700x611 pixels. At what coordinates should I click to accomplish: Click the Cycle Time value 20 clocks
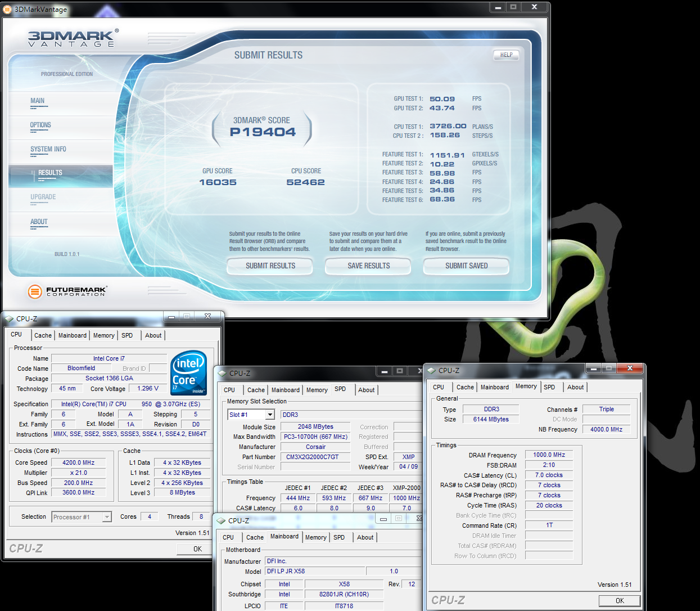tap(549, 505)
